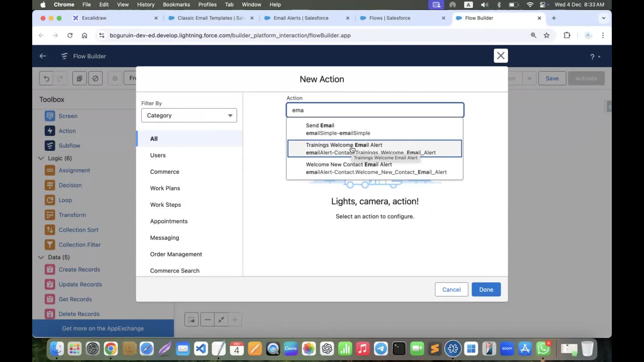Click the Transform element icon
Image resolution: width=644 pixels, height=362 pixels.
(x=50, y=215)
